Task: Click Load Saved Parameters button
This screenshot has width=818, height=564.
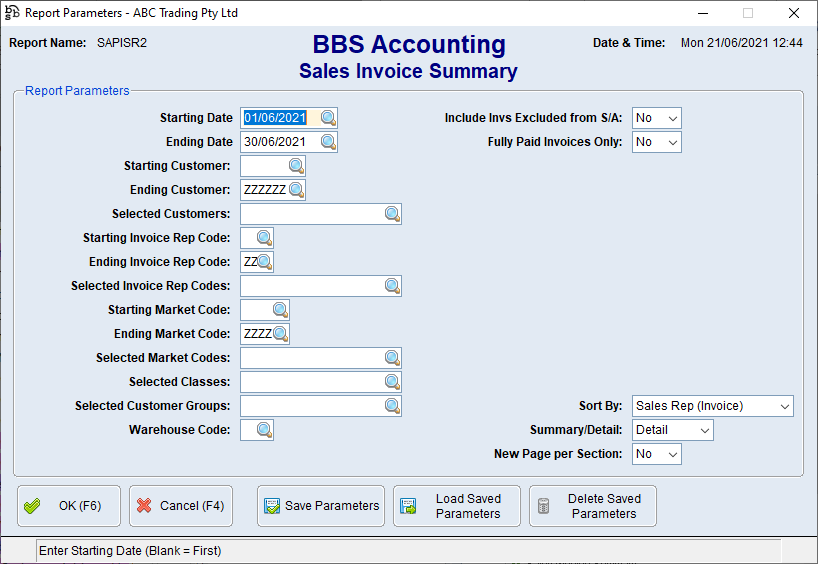Action: (x=457, y=506)
